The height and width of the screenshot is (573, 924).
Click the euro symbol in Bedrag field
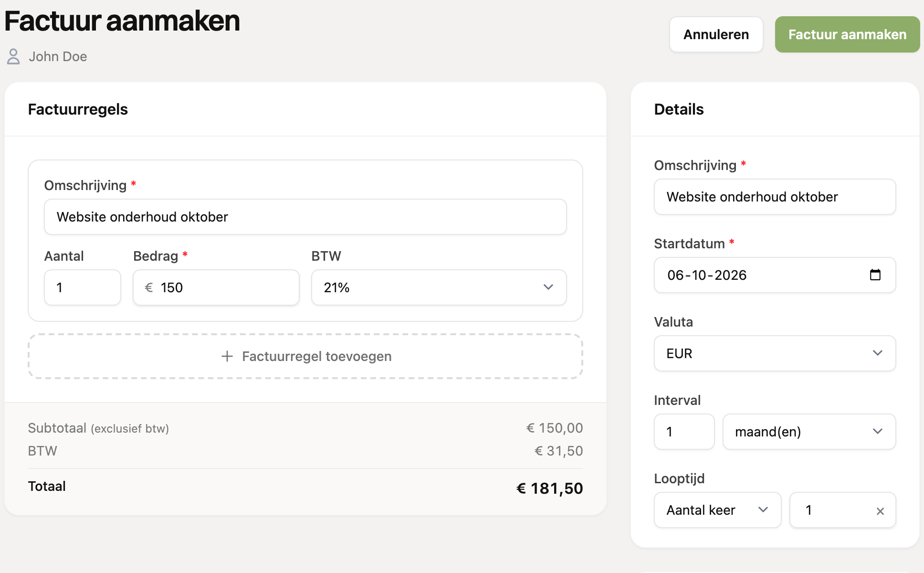pos(149,287)
